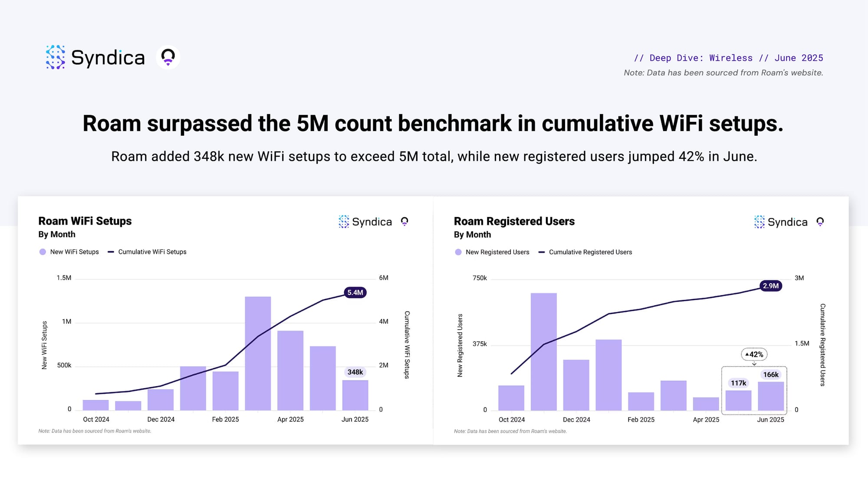
Task: Click the 42% increase arrow badge
Action: [754, 354]
